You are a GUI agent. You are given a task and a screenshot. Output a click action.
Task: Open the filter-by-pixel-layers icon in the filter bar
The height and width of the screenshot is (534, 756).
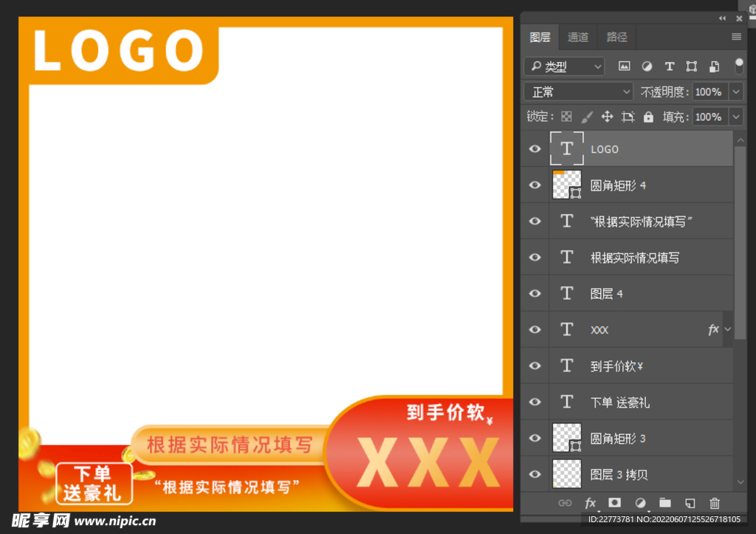pyautogui.click(x=624, y=66)
